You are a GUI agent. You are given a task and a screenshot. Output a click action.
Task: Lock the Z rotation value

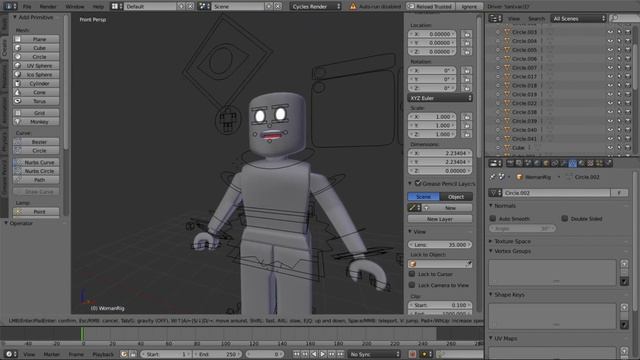point(466,88)
